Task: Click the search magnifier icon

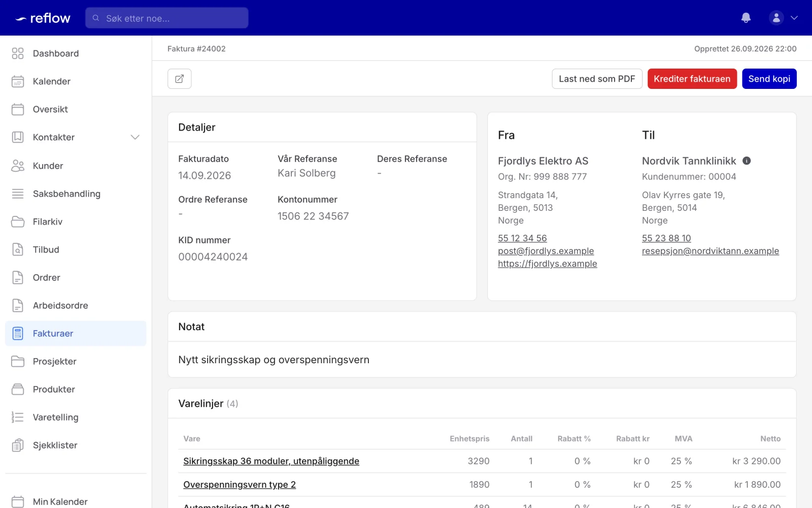Action: pos(96,18)
